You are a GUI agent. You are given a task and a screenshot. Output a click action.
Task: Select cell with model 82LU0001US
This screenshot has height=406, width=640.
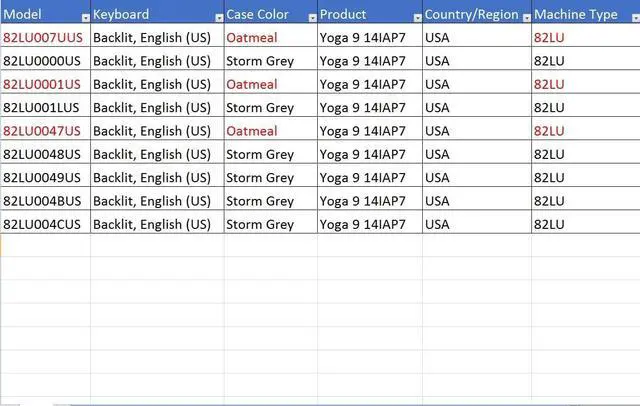pyautogui.click(x=45, y=84)
